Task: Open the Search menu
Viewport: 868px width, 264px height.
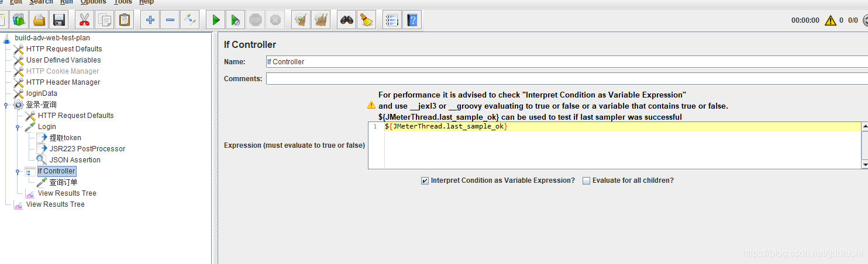Action: click(x=41, y=2)
